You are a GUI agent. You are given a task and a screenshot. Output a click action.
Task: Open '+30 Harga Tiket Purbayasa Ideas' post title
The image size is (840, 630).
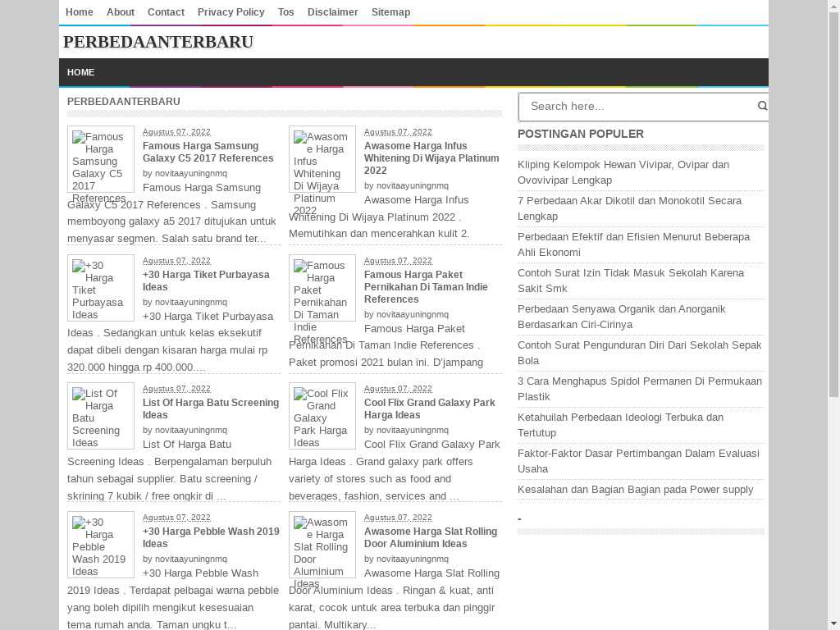(206, 281)
